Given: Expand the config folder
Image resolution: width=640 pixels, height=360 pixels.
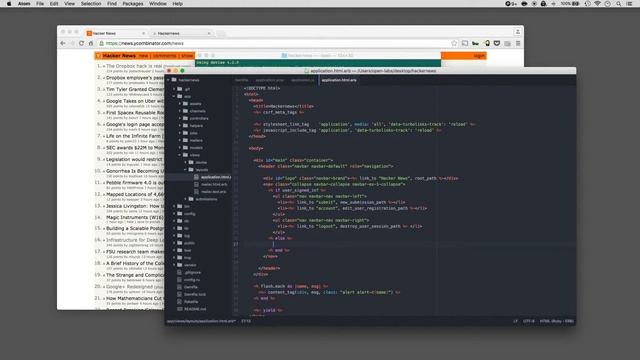Looking at the screenshot, I should click(x=174, y=213).
